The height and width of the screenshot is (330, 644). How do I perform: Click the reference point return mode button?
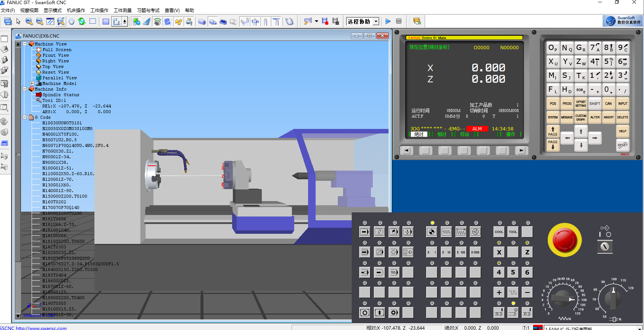432,232
